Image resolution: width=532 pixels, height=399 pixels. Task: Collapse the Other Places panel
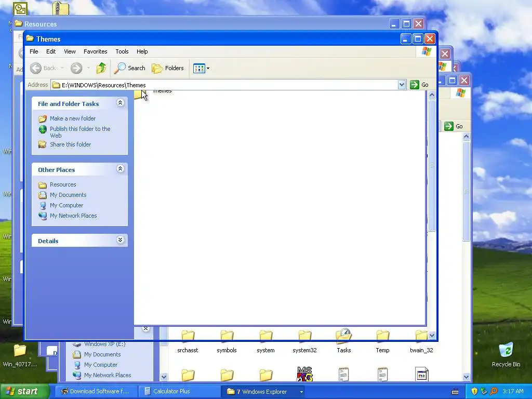[120, 169]
